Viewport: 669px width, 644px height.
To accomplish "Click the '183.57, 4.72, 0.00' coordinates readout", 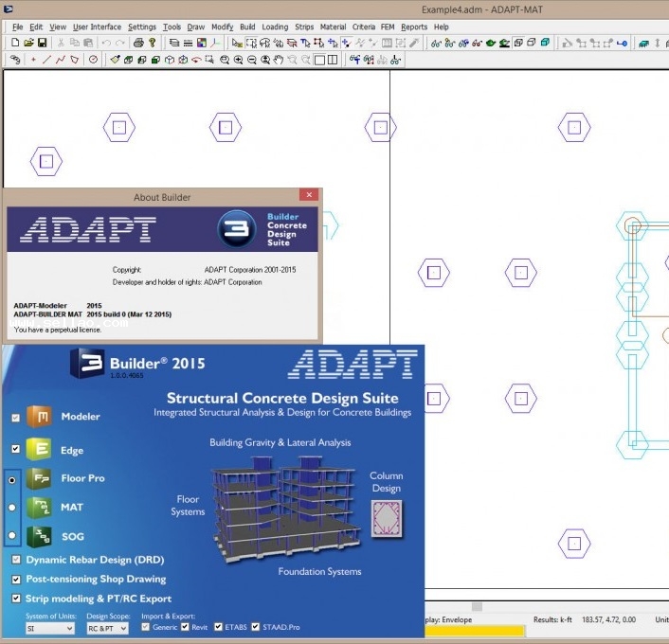I will coord(608,619).
